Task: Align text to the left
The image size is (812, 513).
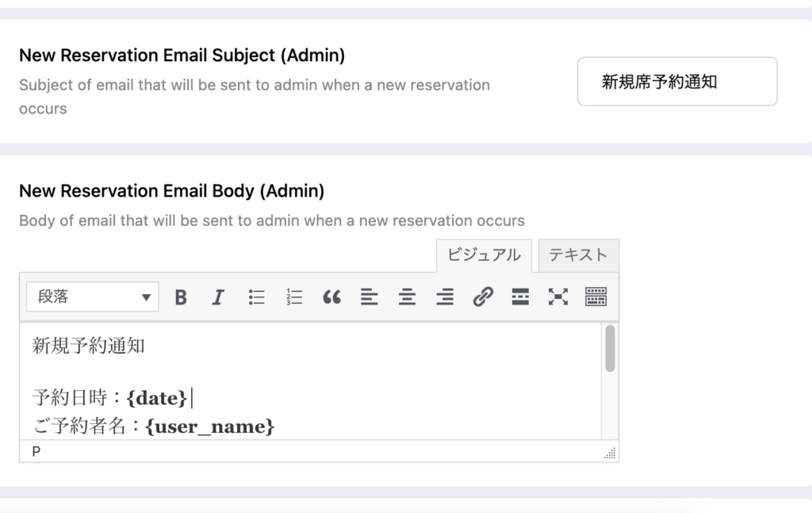Action: 369,297
